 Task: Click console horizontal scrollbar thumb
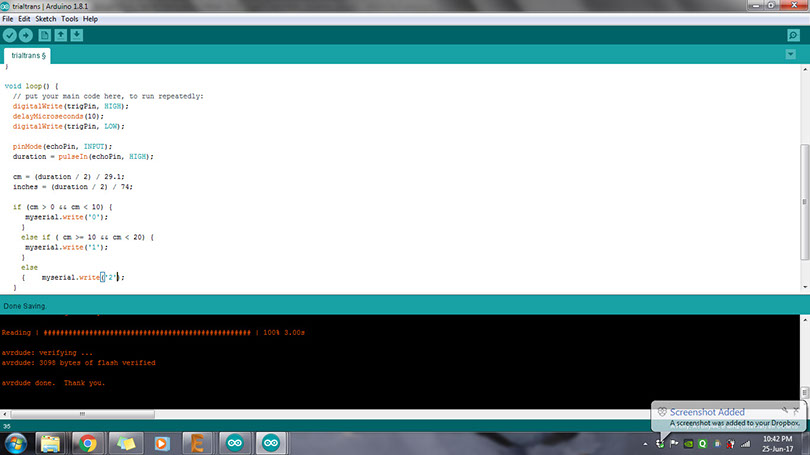(x=82, y=414)
